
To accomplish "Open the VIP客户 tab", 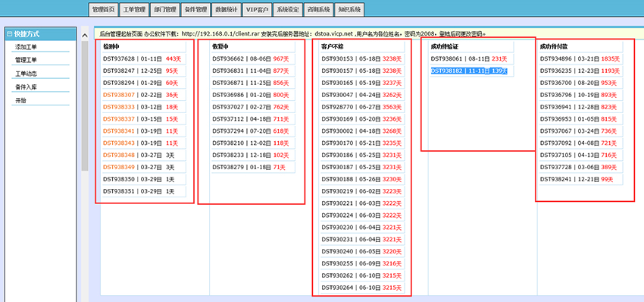I will (258, 10).
